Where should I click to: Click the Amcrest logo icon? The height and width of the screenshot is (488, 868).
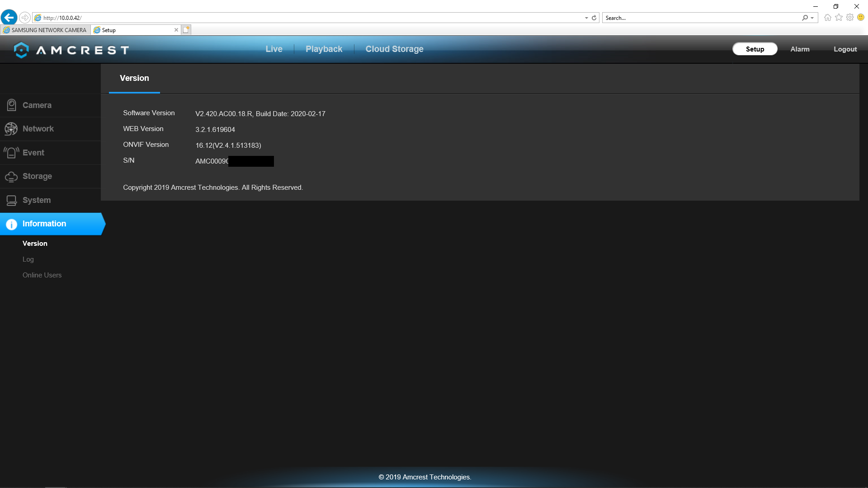pos(21,50)
